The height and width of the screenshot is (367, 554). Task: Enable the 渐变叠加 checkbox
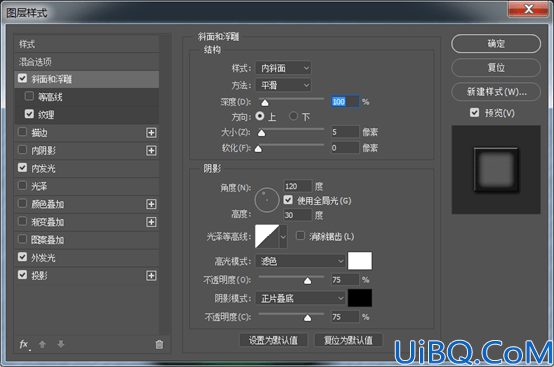22,221
